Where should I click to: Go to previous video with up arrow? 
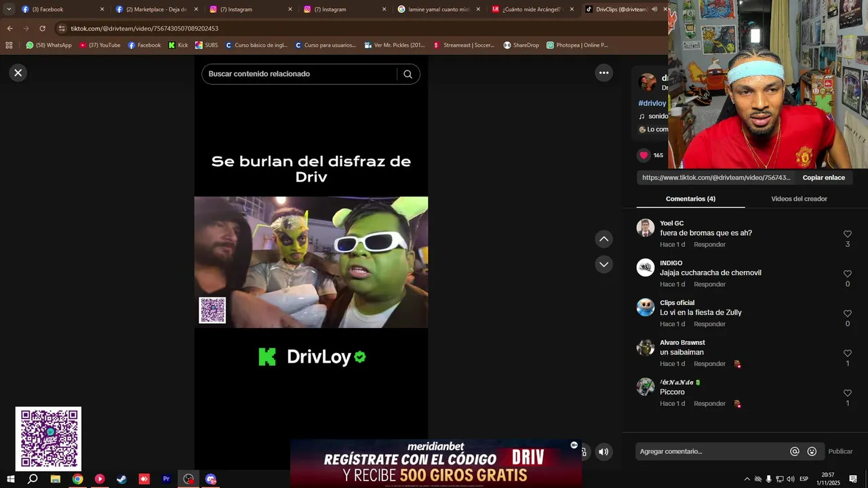point(604,239)
